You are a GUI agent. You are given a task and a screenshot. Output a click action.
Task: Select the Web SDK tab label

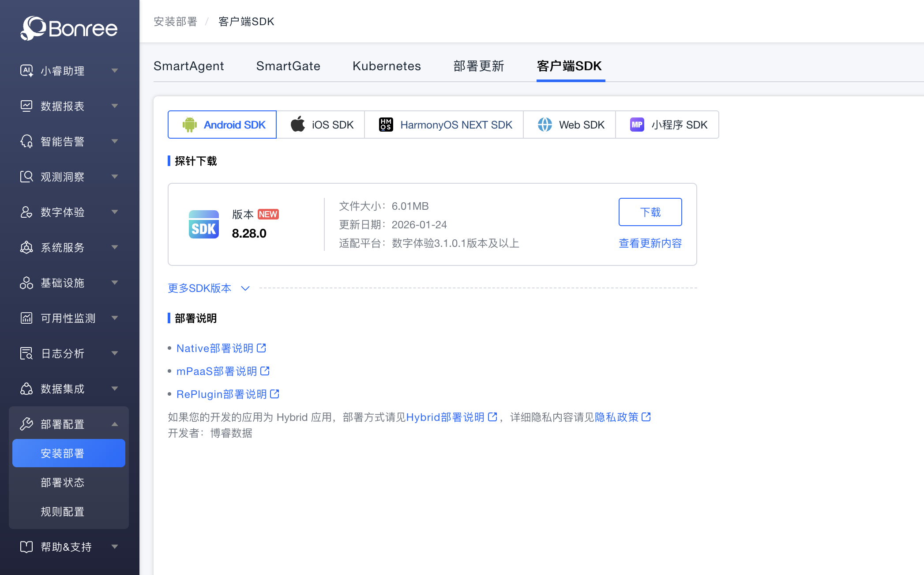pos(582,125)
